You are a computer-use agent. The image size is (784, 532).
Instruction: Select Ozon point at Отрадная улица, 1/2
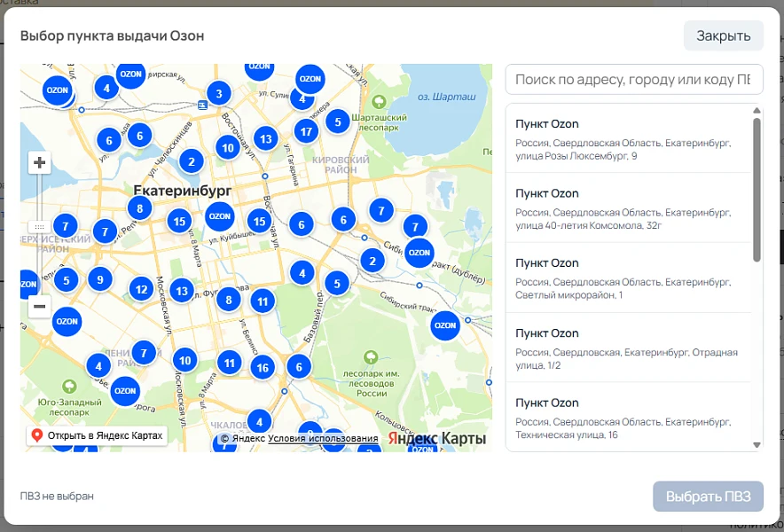coord(629,348)
